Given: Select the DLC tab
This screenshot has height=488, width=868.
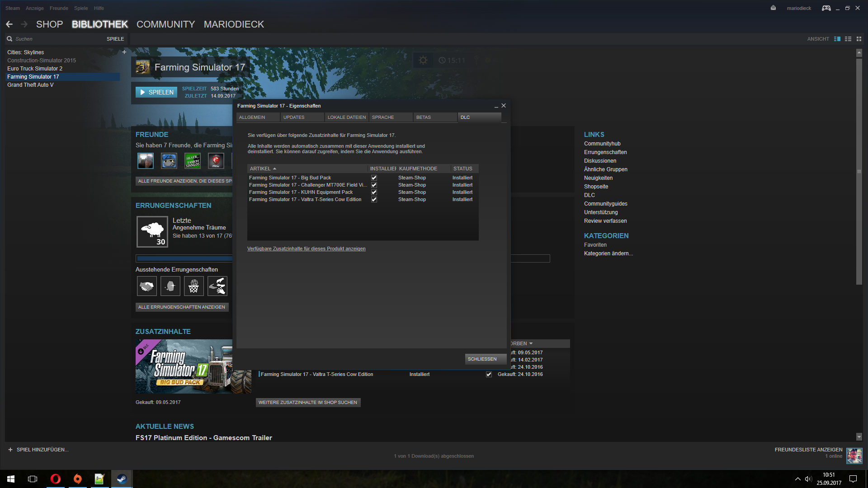Looking at the screenshot, I should click(x=480, y=117).
